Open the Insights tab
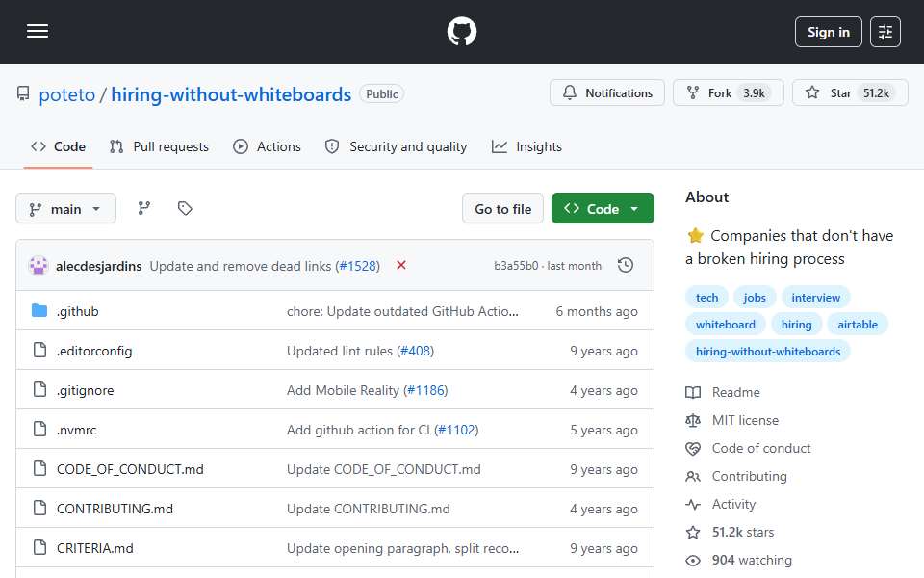Image resolution: width=924 pixels, height=578 pixels. 526,146
